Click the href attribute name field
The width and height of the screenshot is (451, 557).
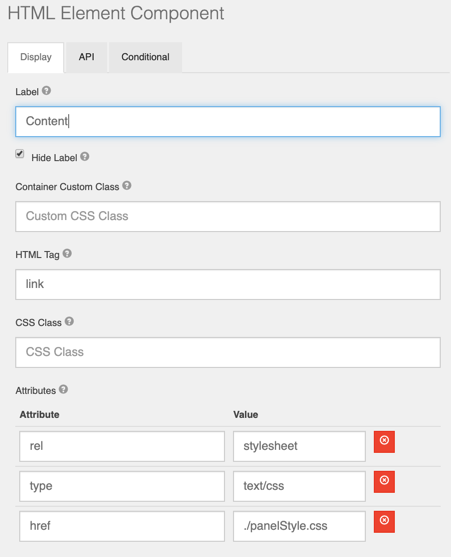[122, 526]
